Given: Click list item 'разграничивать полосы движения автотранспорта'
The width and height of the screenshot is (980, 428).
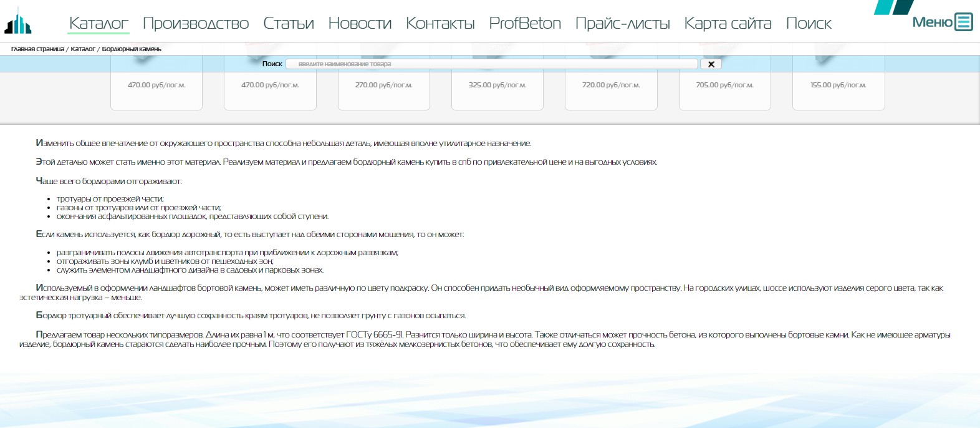Looking at the screenshot, I should pyautogui.click(x=228, y=253).
